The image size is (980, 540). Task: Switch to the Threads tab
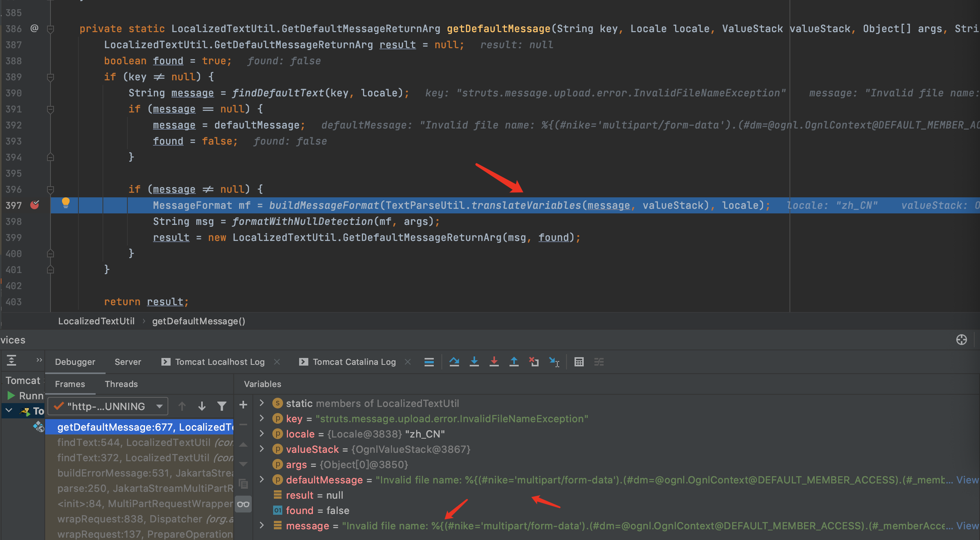(x=121, y=384)
